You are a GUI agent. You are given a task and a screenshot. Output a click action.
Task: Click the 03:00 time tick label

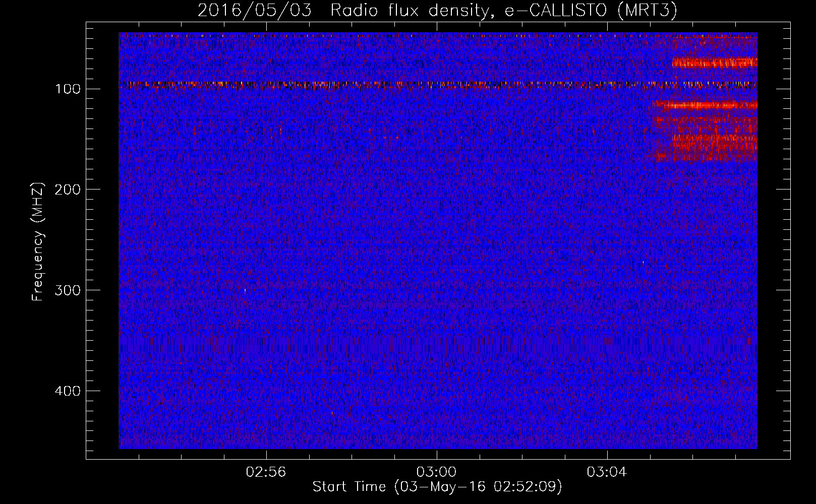pos(436,472)
